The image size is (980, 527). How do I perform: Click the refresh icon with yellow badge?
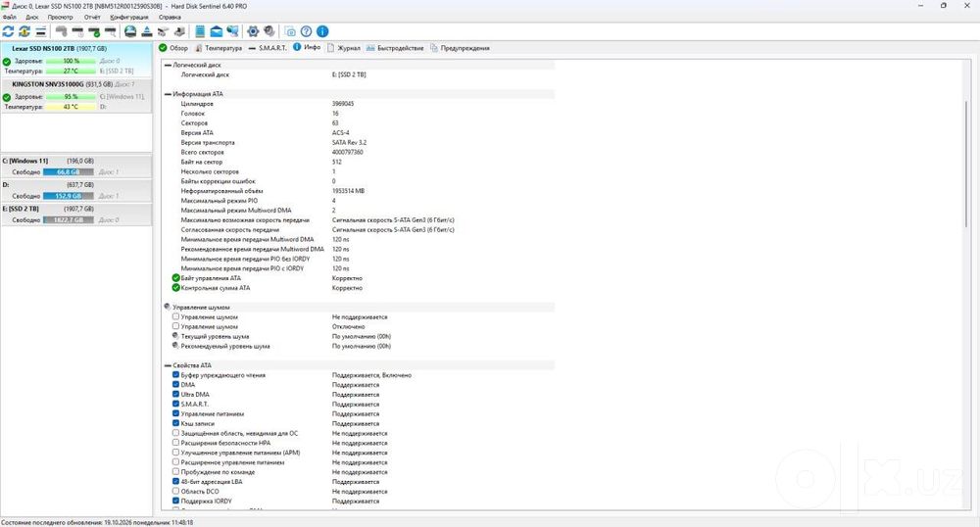click(x=24, y=31)
